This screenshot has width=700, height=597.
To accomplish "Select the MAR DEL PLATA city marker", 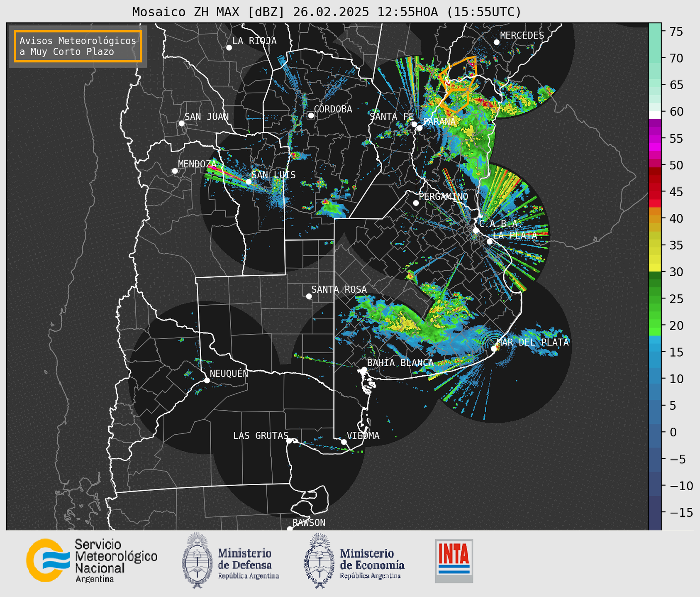I will 494,349.
